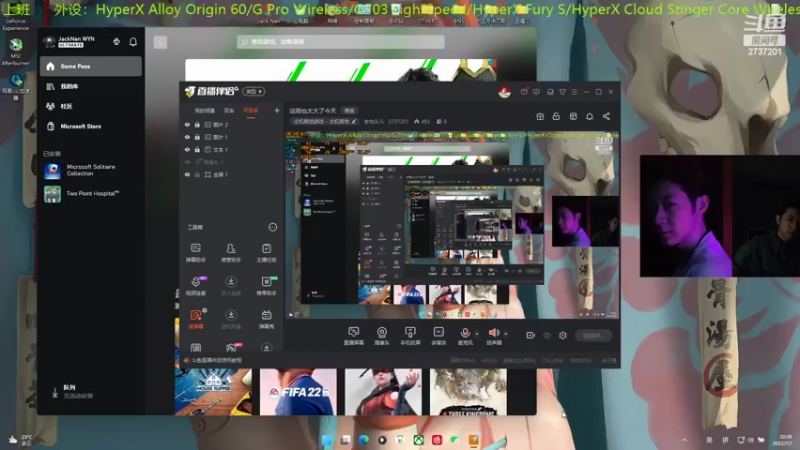The image size is (800, 450).
Task: Open the gift box icon in room bar
Action: tap(540, 116)
